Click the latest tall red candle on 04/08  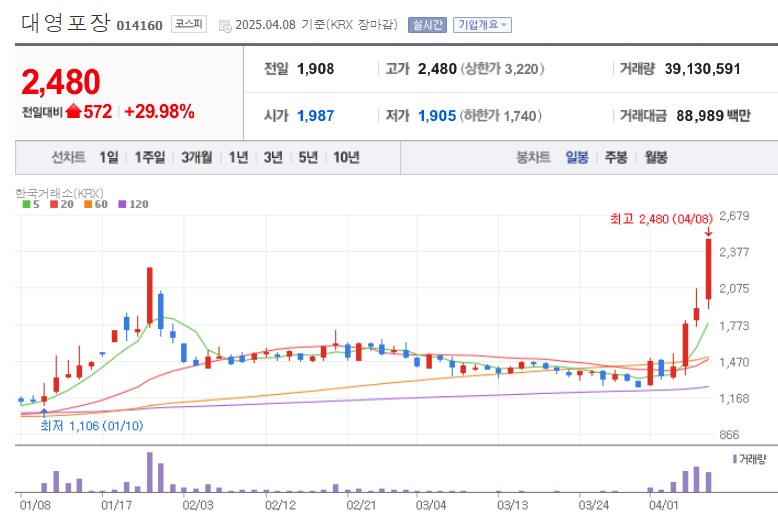(x=709, y=269)
